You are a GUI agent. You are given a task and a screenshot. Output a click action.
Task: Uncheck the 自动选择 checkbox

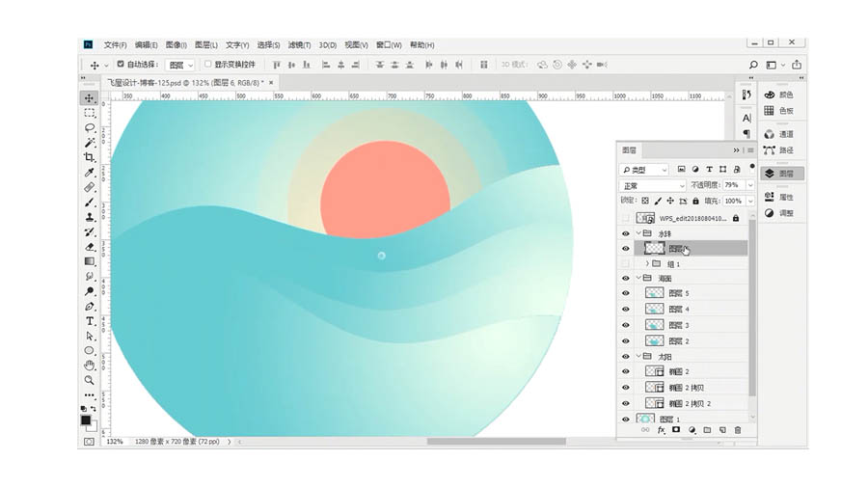(x=120, y=65)
